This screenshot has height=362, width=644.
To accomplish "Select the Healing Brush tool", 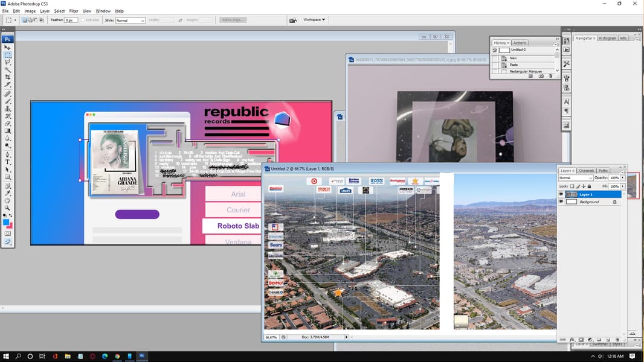I will 7,94.
